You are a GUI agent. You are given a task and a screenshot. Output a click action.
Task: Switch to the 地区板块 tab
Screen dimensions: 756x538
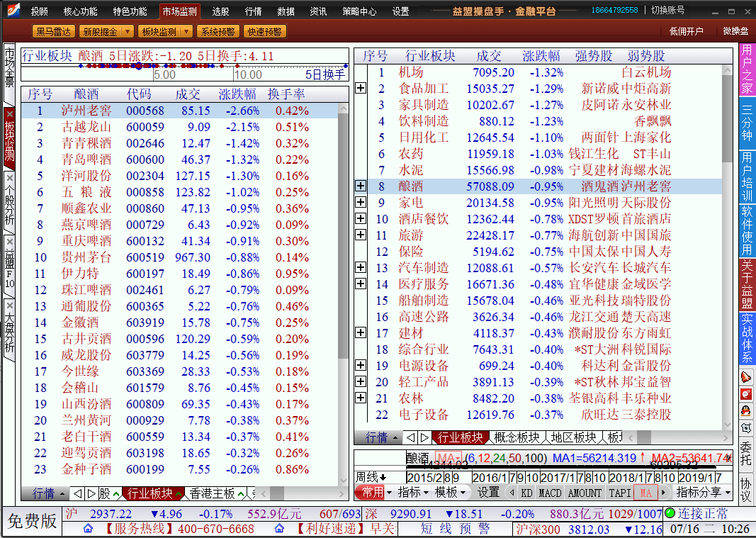[x=573, y=437]
